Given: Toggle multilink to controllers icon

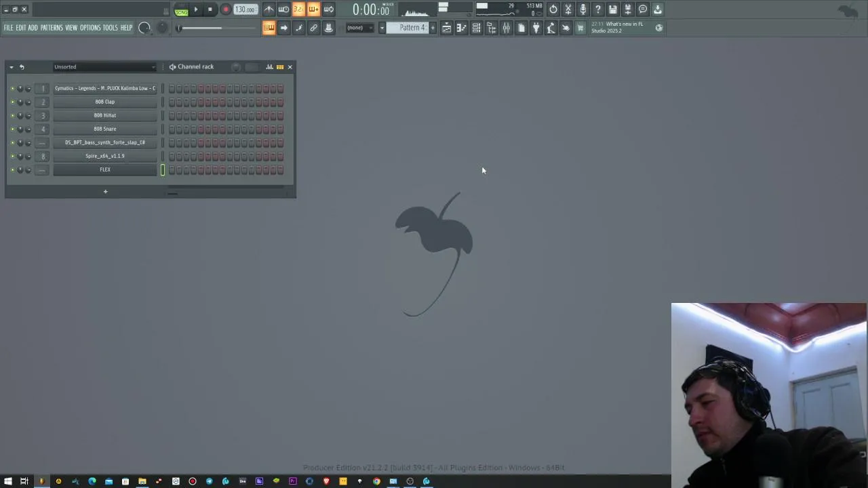Looking at the screenshot, I should (x=313, y=28).
